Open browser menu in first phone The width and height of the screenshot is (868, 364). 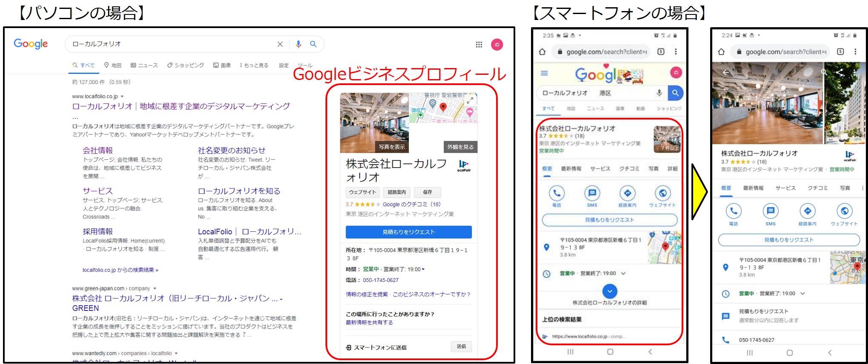675,51
